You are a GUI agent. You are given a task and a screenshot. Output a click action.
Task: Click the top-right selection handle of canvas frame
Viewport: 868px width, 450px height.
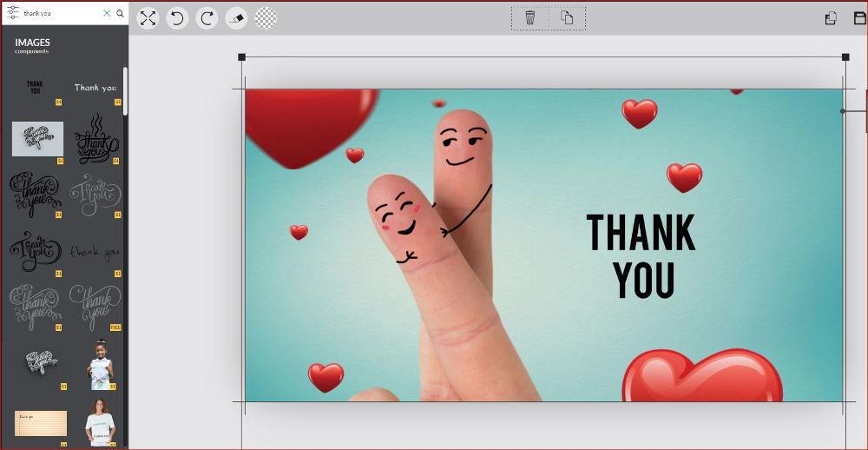845,57
